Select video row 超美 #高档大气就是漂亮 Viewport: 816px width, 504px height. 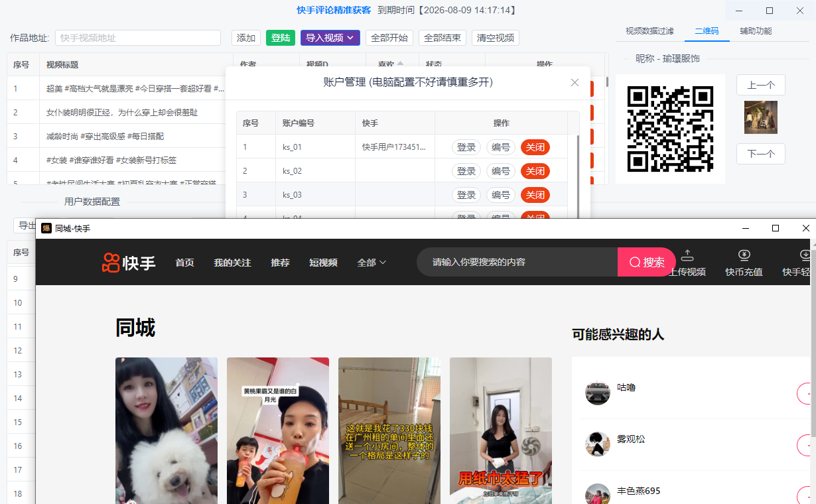click(x=116, y=88)
